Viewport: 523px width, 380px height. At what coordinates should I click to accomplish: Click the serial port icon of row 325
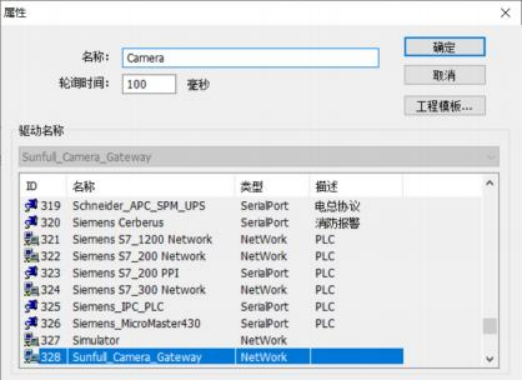tap(31, 306)
